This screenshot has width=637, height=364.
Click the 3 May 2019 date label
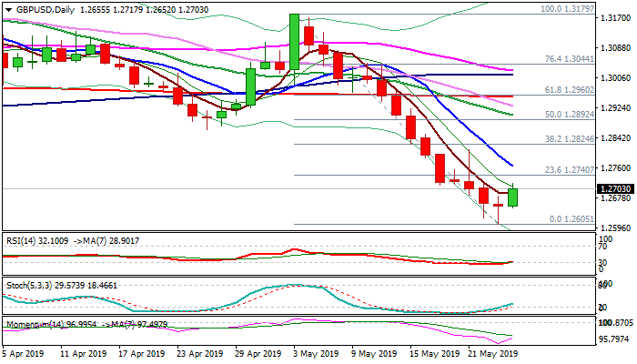click(318, 356)
